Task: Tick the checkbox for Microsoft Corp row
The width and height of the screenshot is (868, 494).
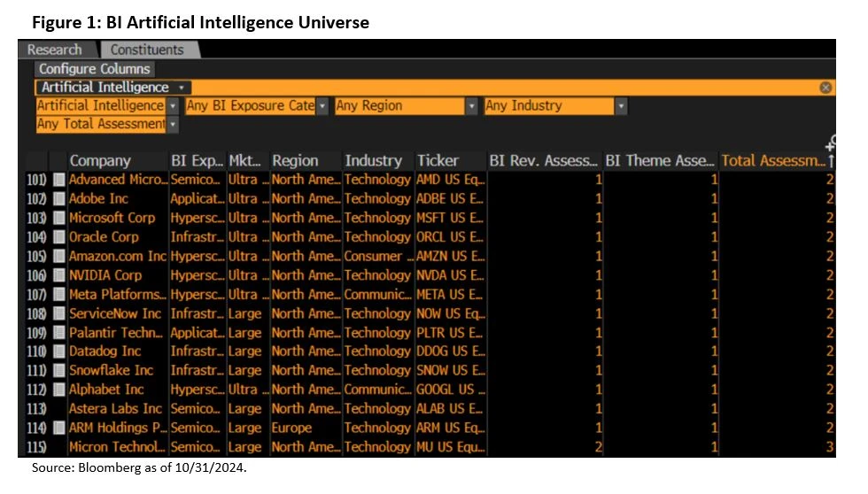Action: 59,218
